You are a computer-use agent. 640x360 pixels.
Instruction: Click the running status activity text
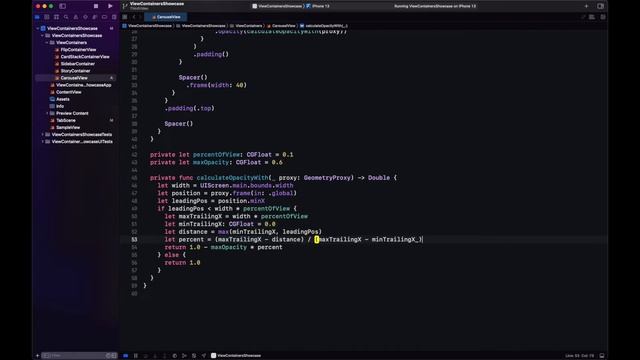435,6
